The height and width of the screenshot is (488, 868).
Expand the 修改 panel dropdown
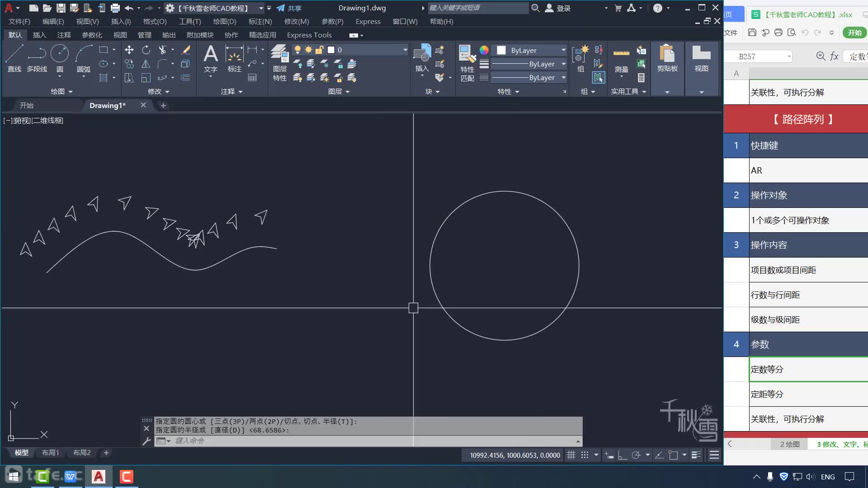(x=159, y=91)
